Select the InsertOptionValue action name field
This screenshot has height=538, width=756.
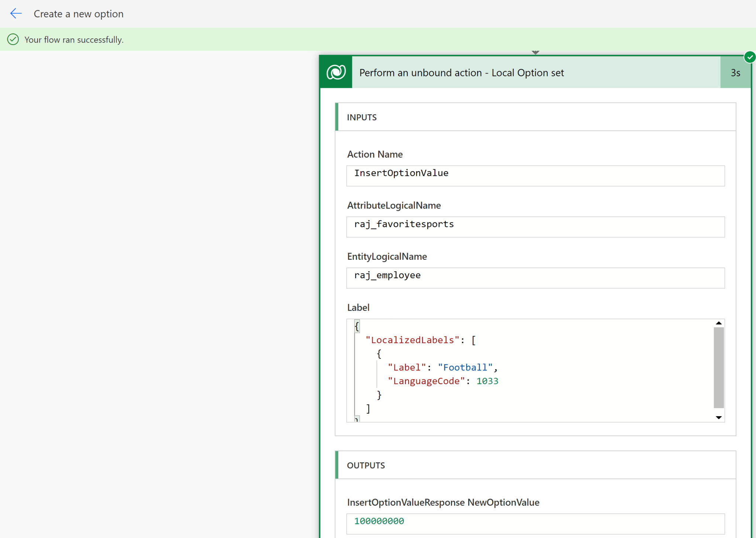[535, 176]
